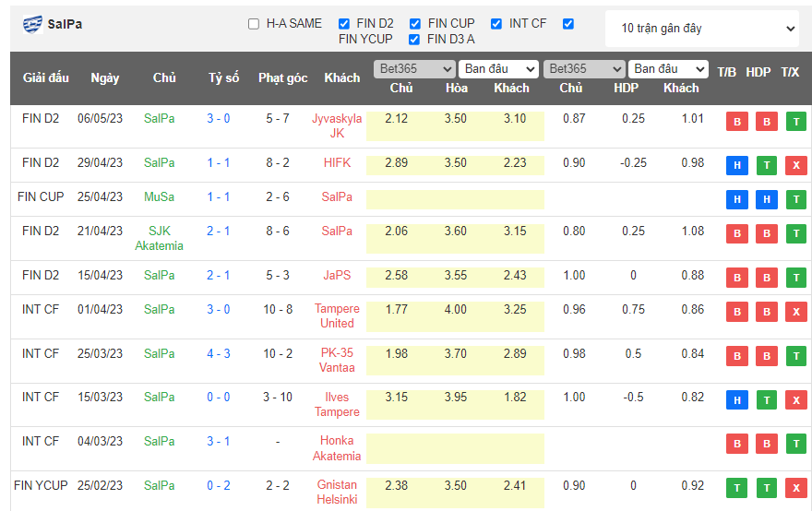Screen dimensions: 812x511
Task: Open the SJK Akatemia team link
Action: (160, 238)
